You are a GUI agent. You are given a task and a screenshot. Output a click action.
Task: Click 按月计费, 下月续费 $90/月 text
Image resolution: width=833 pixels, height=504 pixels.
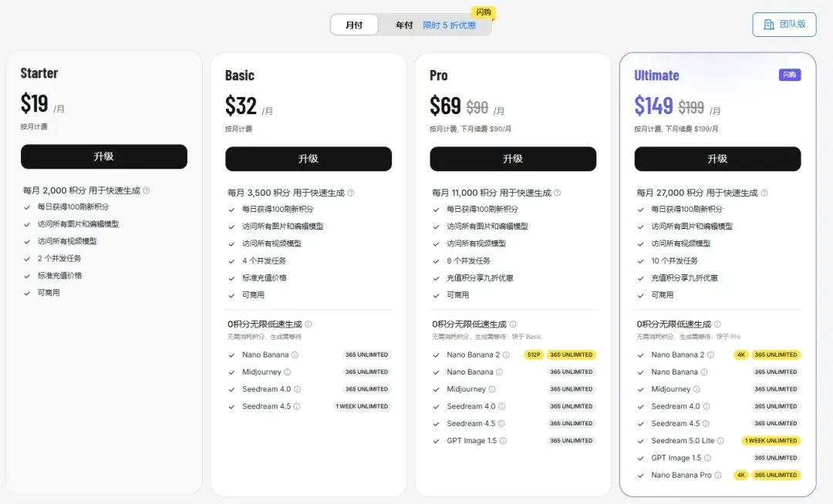tap(470, 129)
